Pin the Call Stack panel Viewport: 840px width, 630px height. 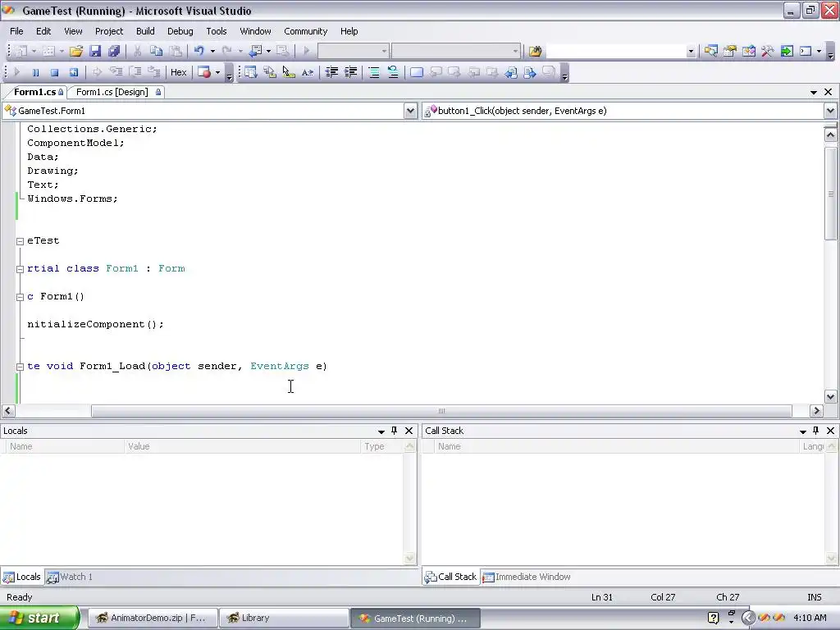pyautogui.click(x=816, y=431)
